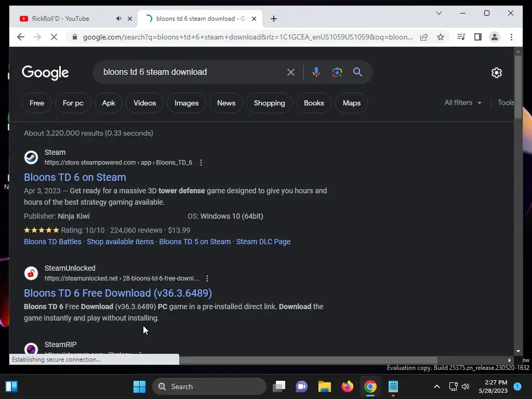Click the horizontal scrollbar thumb
Image resolution: width=532 pixels, height=399 pixels.
click(x=308, y=360)
